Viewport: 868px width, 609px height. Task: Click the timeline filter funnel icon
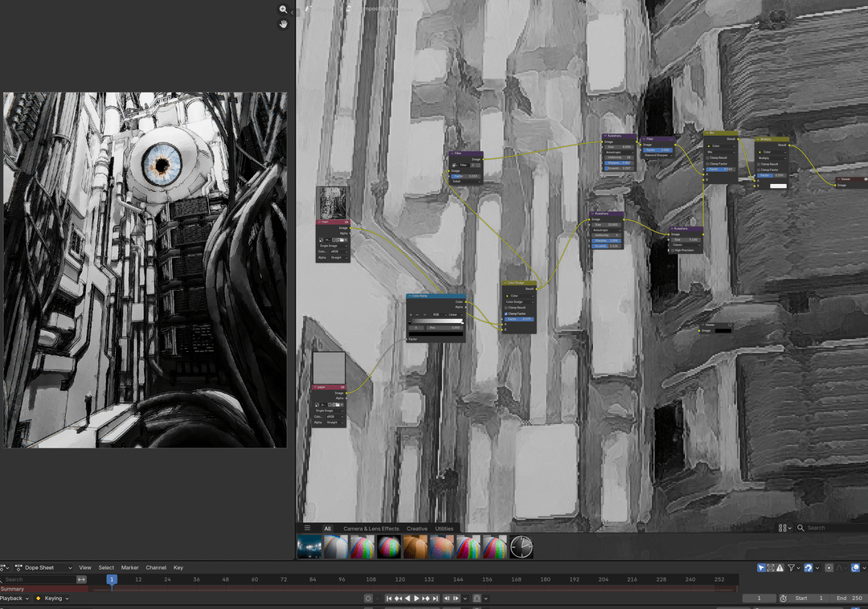tap(790, 568)
